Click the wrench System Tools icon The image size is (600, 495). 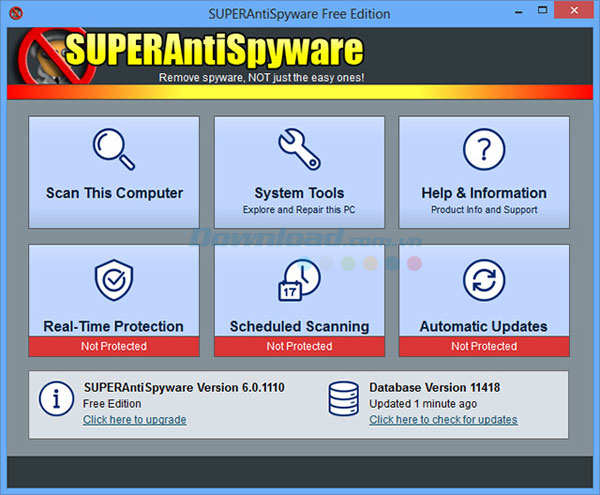[299, 149]
